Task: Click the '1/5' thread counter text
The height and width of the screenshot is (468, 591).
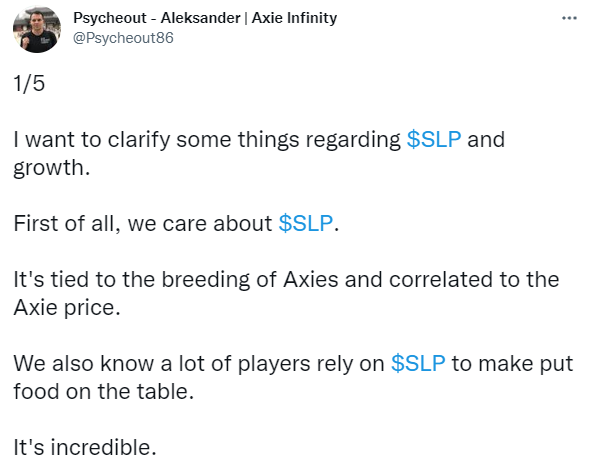Action: [x=29, y=83]
